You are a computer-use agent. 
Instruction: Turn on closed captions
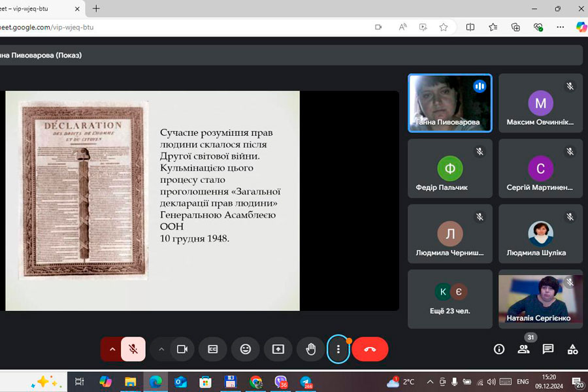(x=213, y=349)
